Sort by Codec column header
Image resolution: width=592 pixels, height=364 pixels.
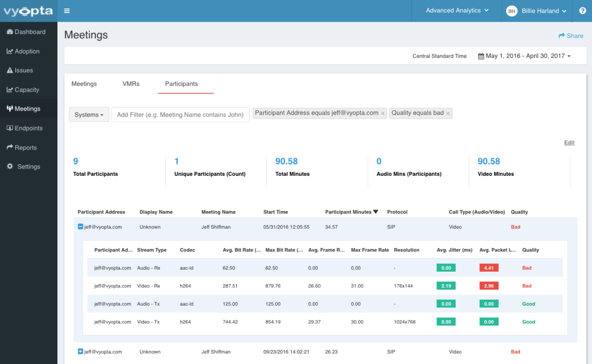pyautogui.click(x=187, y=250)
